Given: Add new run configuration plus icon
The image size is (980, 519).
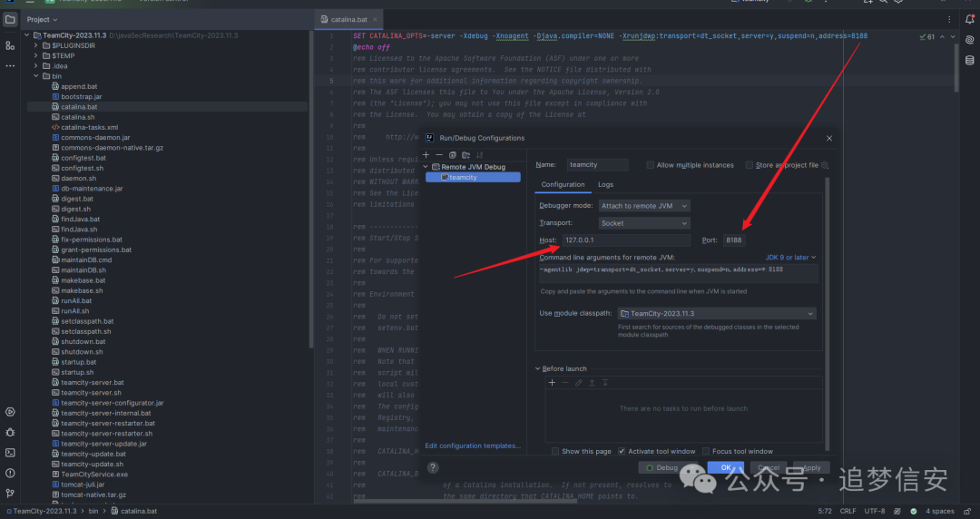Looking at the screenshot, I should tap(426, 155).
